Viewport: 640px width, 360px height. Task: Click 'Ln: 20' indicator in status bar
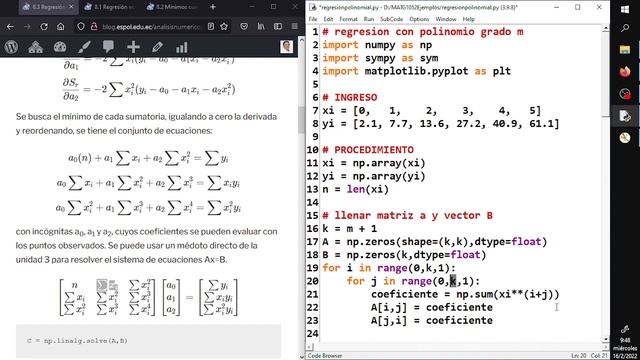[579, 356]
